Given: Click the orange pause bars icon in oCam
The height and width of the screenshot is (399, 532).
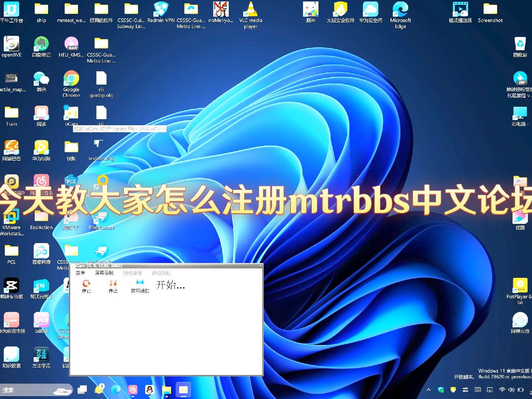Looking at the screenshot, I should (x=113, y=283).
